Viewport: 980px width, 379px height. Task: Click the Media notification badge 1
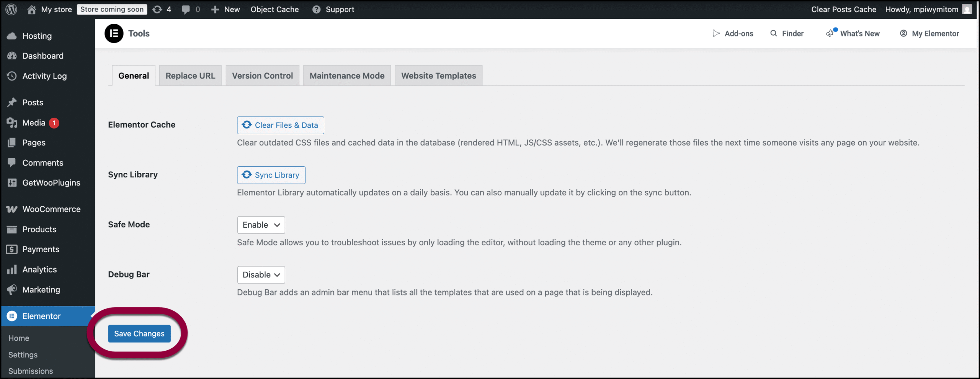point(54,123)
